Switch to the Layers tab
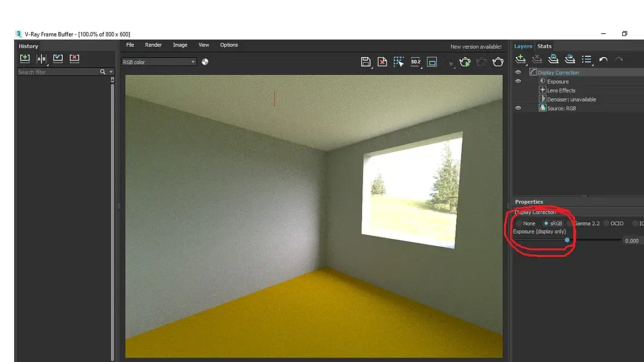Screen dimensions: 644x362 pos(523,46)
